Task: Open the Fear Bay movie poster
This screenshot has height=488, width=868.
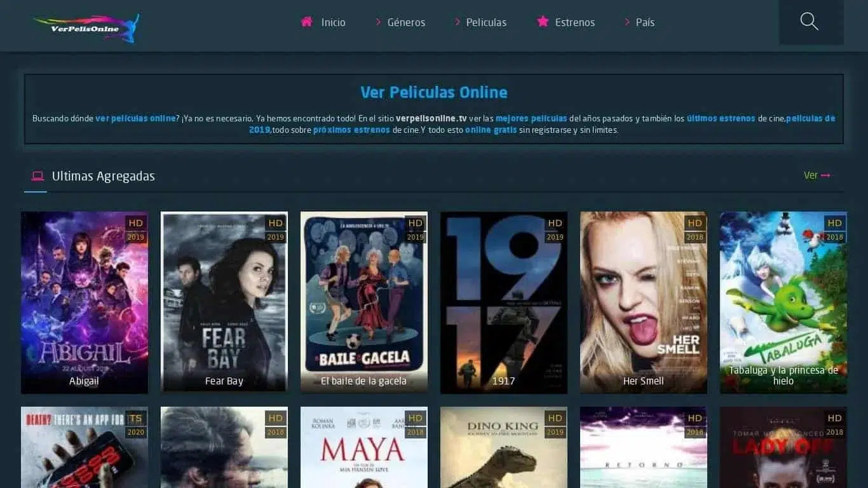Action: (224, 302)
